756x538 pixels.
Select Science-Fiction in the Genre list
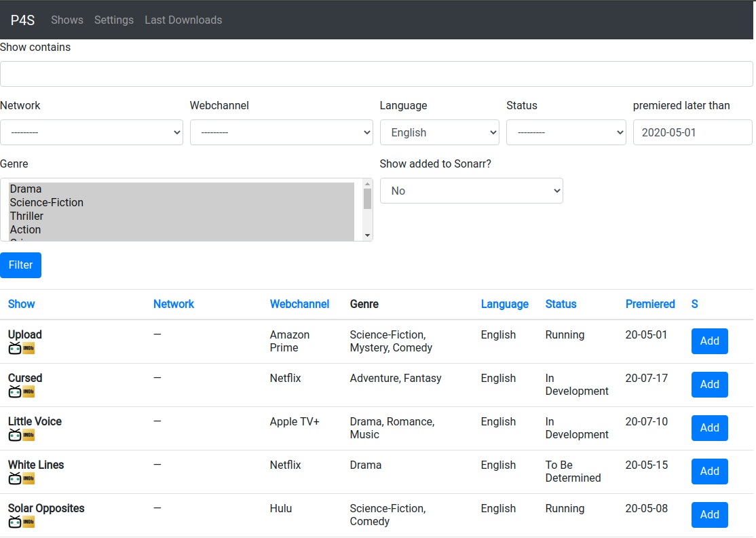[181, 202]
